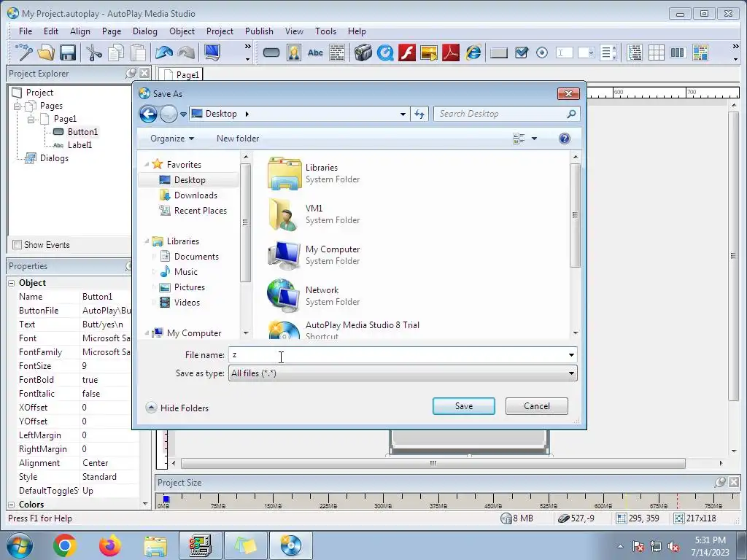Insert a Label object using the Abc icon

coord(315,52)
